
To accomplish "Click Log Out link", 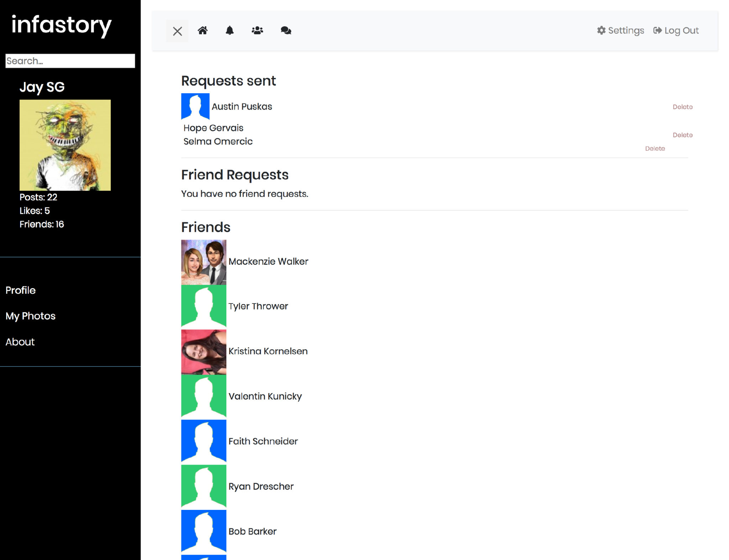I will [x=676, y=31].
